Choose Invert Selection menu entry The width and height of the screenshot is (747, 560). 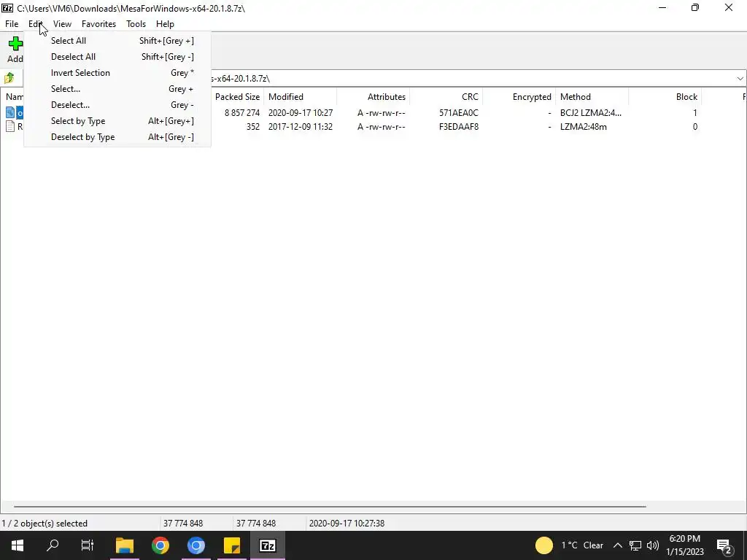117,73
